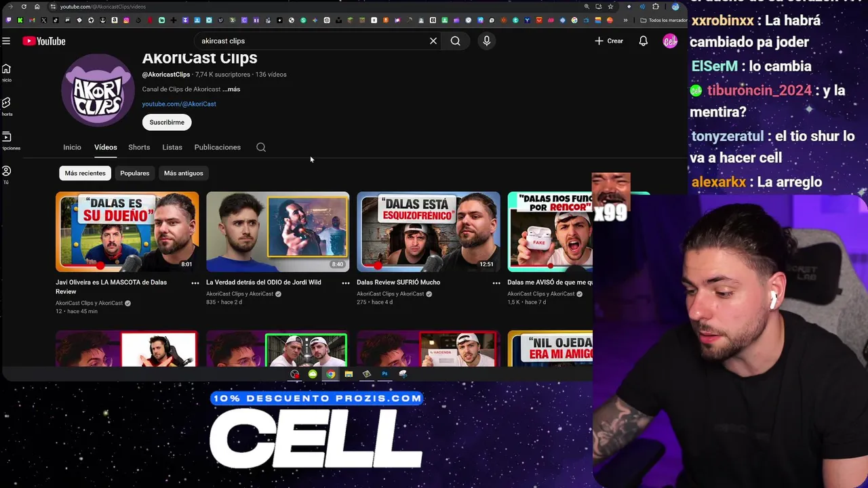Expand channel description with ...más

click(231, 89)
